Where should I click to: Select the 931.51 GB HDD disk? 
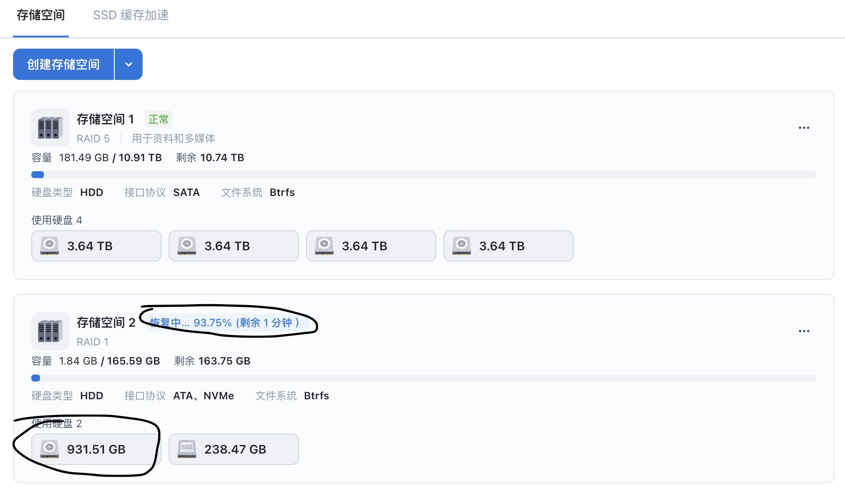point(96,449)
